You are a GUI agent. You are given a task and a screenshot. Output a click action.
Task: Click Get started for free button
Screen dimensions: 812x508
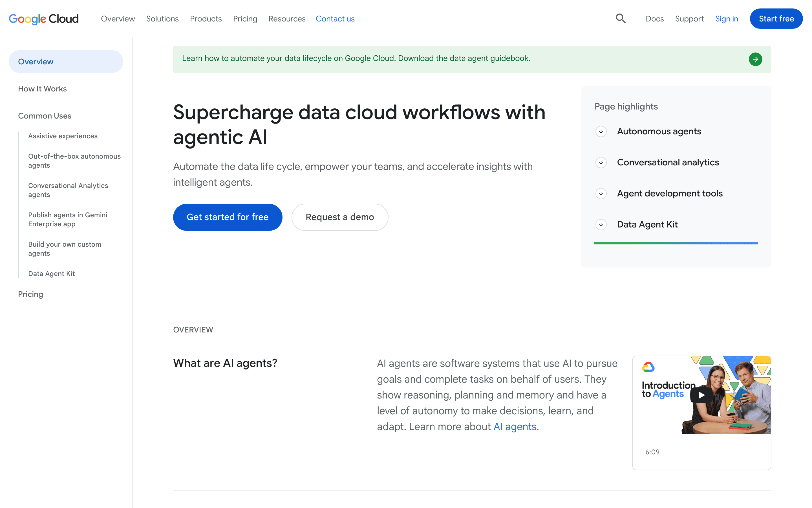coord(228,217)
